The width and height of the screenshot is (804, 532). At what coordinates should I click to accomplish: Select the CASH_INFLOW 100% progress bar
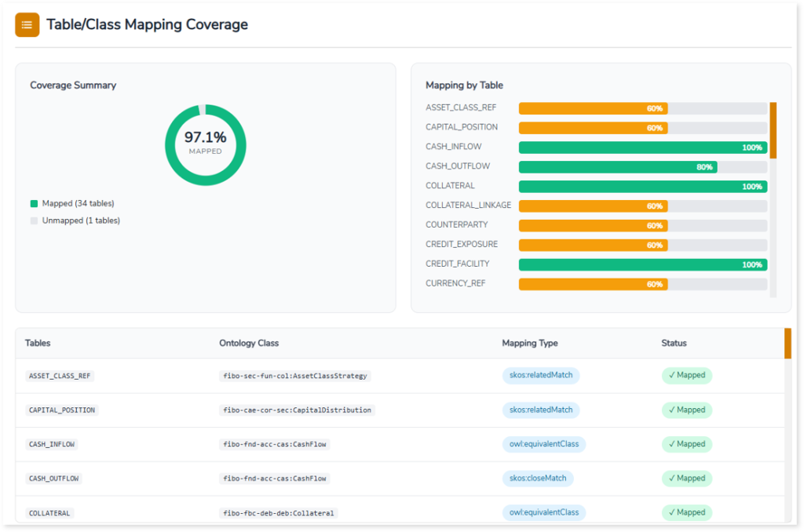point(642,148)
